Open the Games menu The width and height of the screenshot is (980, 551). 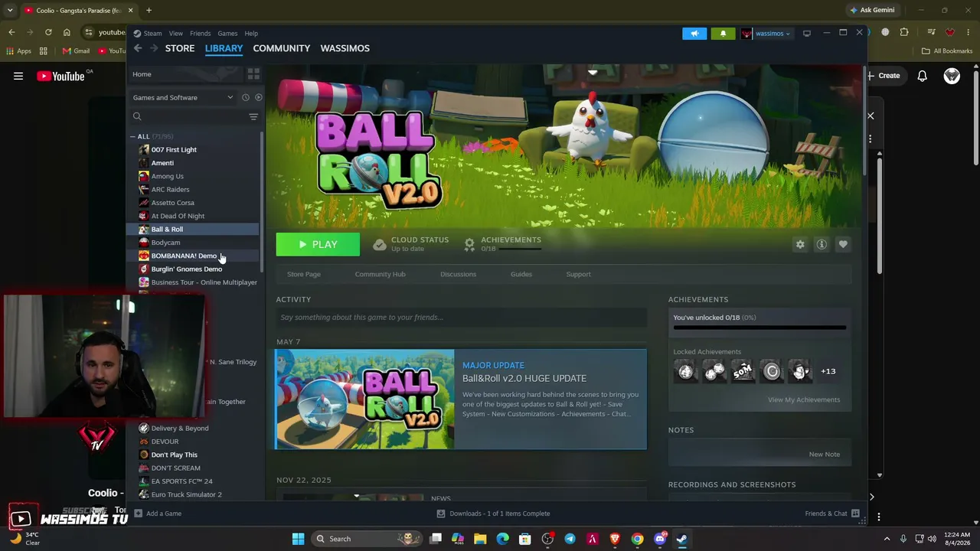[x=227, y=34]
